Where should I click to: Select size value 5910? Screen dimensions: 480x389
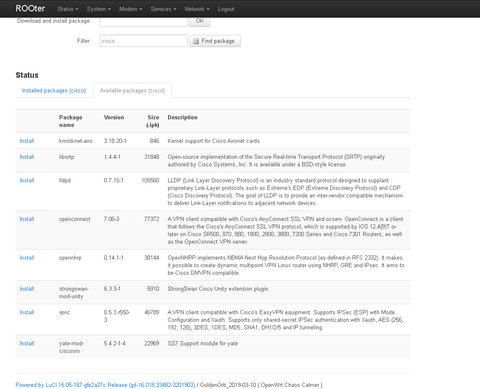(x=153, y=289)
